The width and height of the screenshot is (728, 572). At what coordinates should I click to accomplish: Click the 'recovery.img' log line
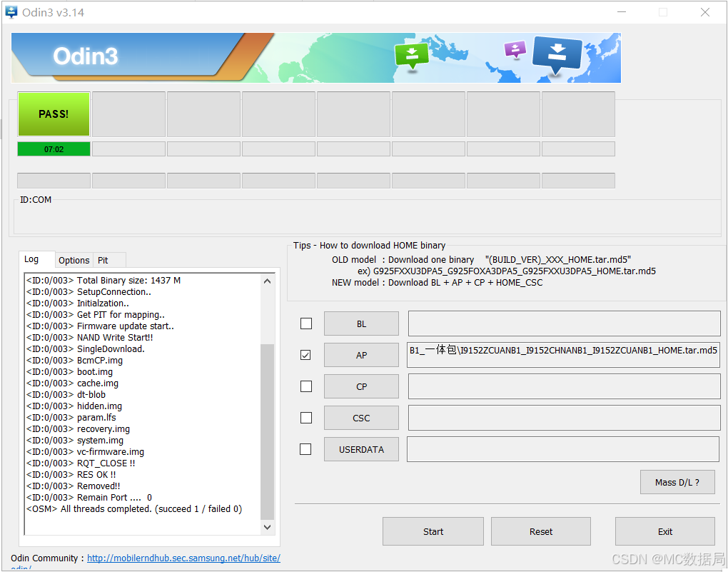click(x=78, y=429)
